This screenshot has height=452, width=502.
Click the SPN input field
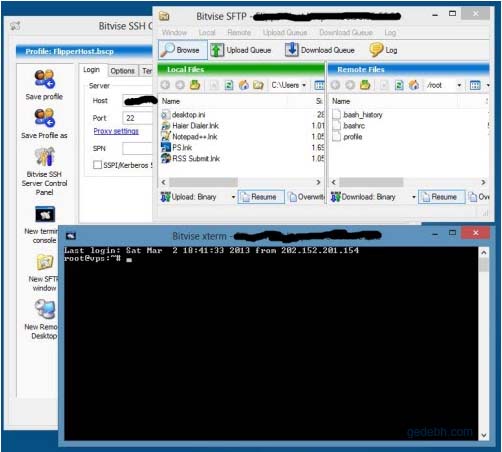[137, 148]
